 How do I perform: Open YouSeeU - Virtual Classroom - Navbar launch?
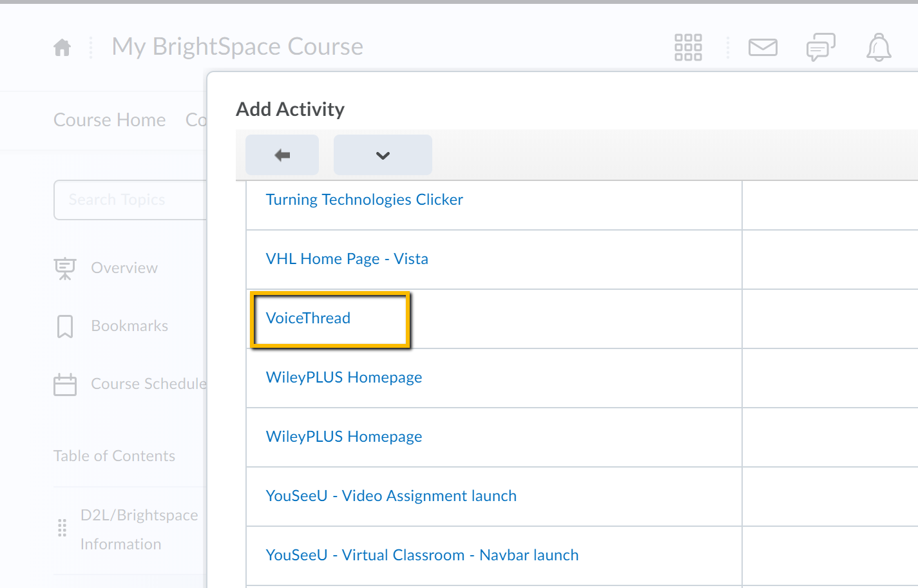[x=422, y=555]
